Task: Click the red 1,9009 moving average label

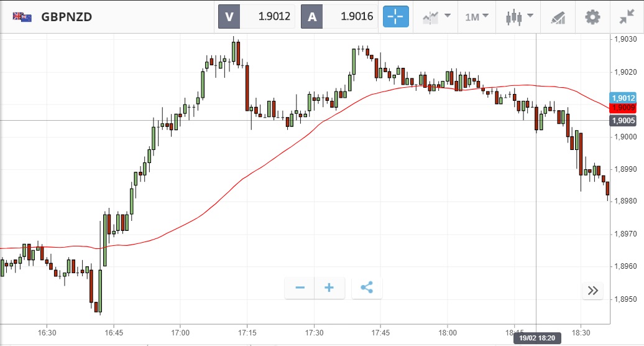Action: (x=623, y=108)
